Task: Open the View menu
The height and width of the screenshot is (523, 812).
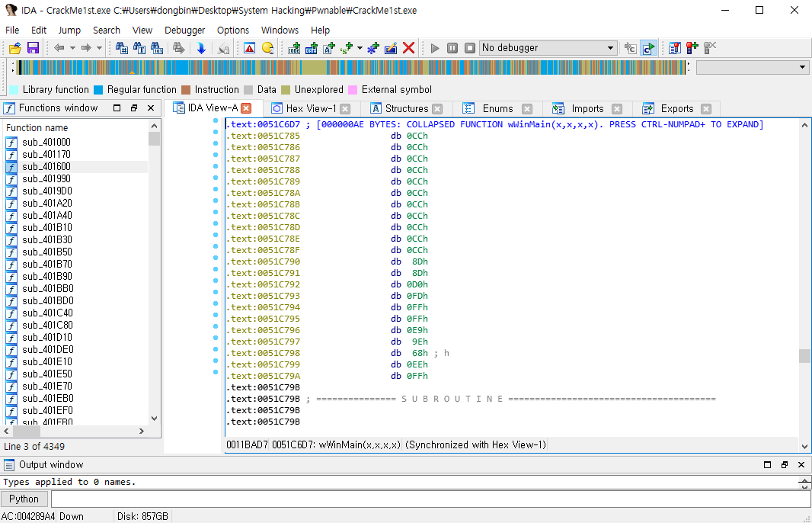Action: click(x=142, y=30)
